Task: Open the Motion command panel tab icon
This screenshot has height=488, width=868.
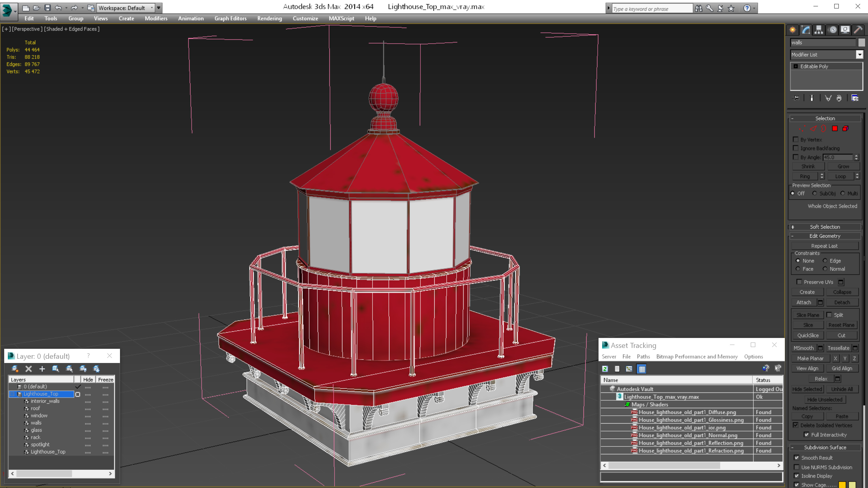Action: click(833, 30)
